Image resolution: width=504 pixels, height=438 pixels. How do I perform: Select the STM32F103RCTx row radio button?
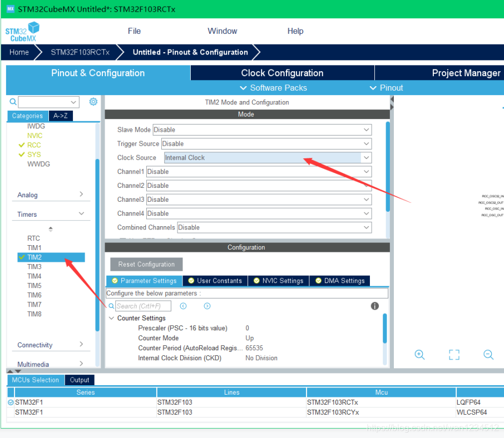[x=11, y=402]
